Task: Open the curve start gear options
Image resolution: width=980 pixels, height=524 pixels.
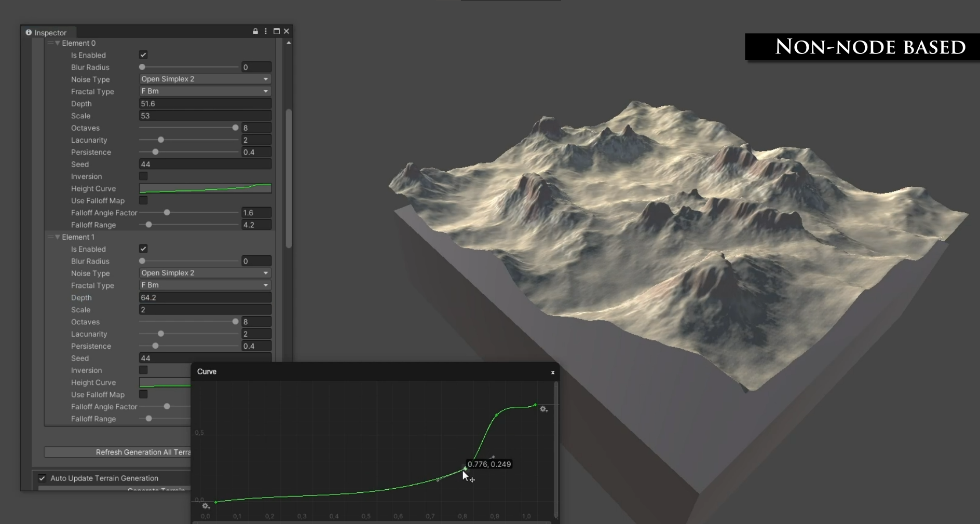Action: click(206, 506)
